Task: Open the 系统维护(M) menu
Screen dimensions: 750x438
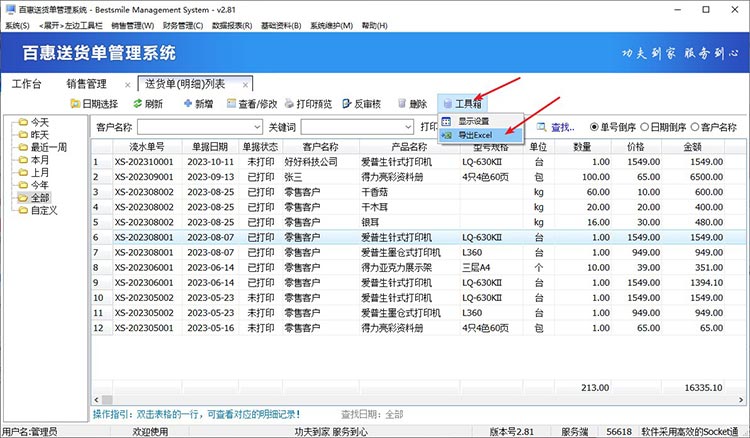Action: (331, 25)
